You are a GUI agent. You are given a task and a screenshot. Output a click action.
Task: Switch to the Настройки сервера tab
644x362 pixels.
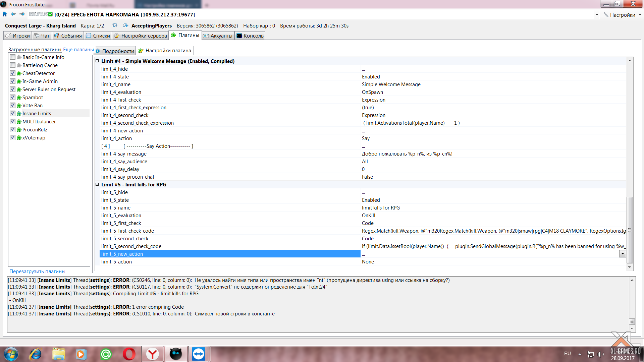point(140,36)
